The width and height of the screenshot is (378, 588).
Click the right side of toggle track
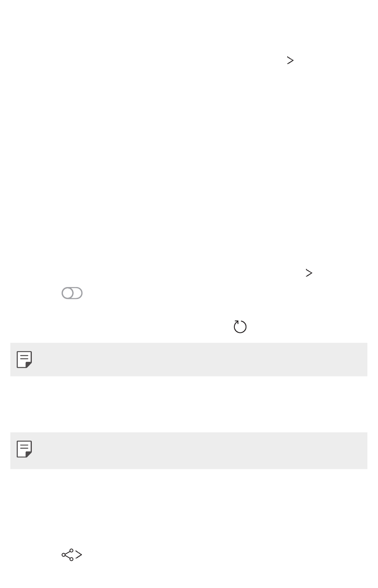(x=78, y=293)
